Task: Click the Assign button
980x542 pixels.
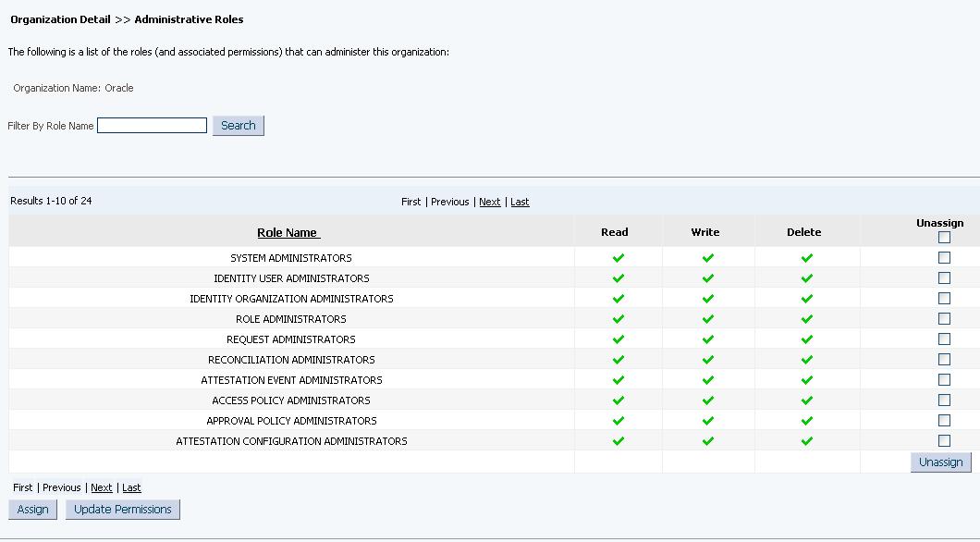Action: coord(32,510)
